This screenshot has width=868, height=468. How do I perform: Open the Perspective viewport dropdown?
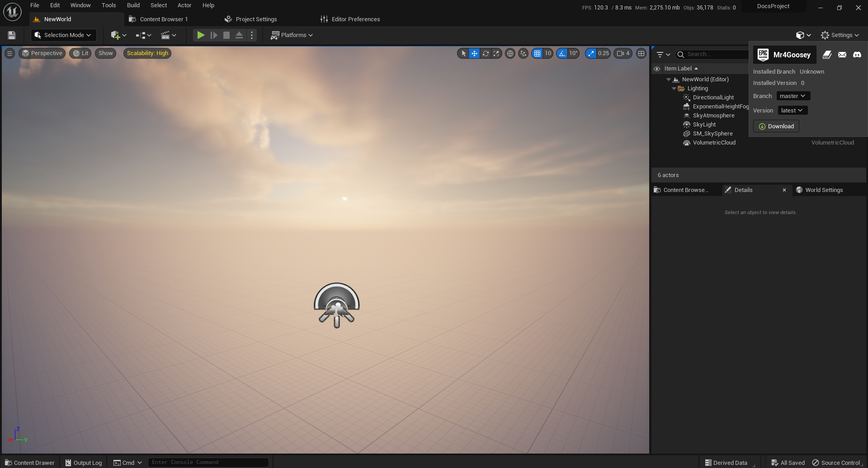tap(42, 53)
